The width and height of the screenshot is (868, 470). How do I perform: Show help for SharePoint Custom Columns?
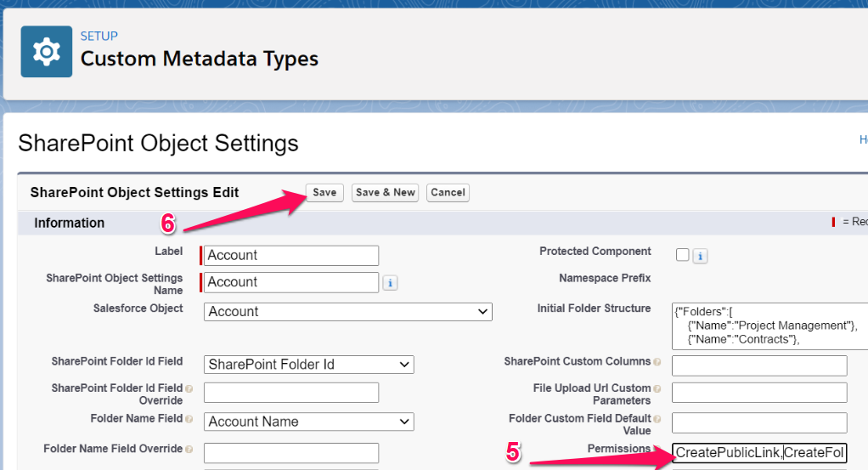point(657,362)
